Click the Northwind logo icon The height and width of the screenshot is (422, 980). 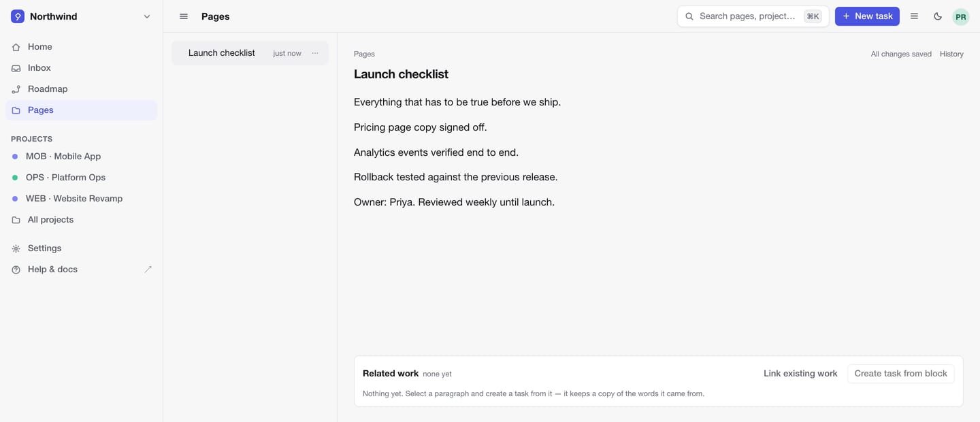point(18,16)
